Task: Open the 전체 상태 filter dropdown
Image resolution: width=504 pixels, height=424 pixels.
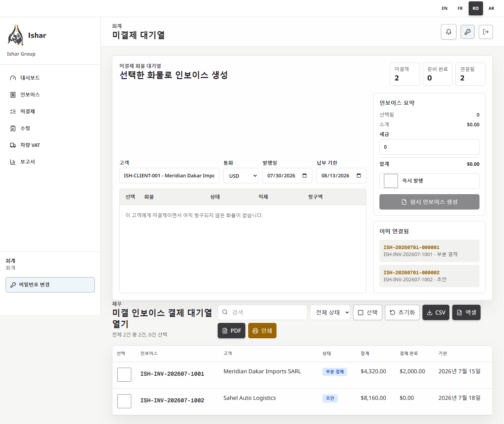Action: (x=330, y=312)
